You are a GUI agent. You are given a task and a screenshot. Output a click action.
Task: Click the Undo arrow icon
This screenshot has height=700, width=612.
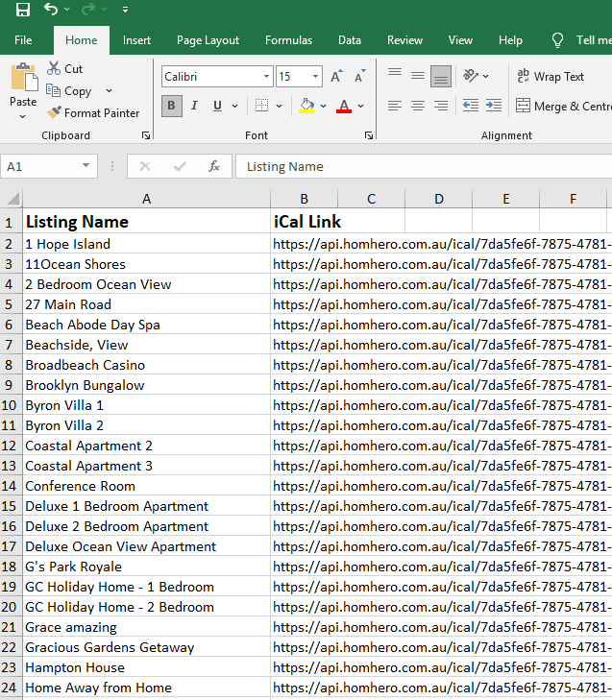tap(51, 11)
